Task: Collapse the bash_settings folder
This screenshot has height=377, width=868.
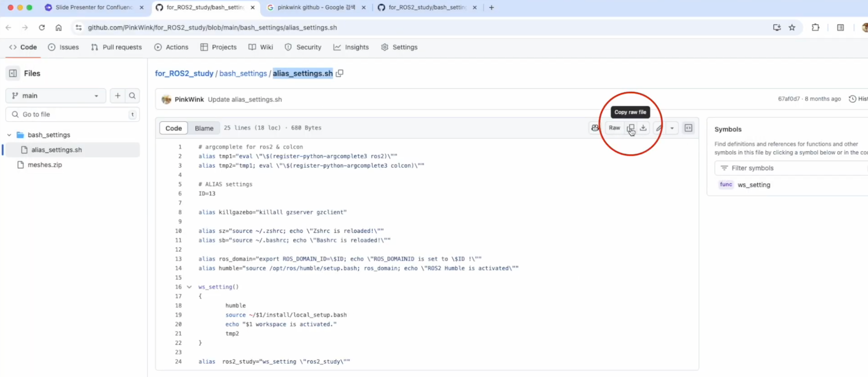Action: click(9, 135)
